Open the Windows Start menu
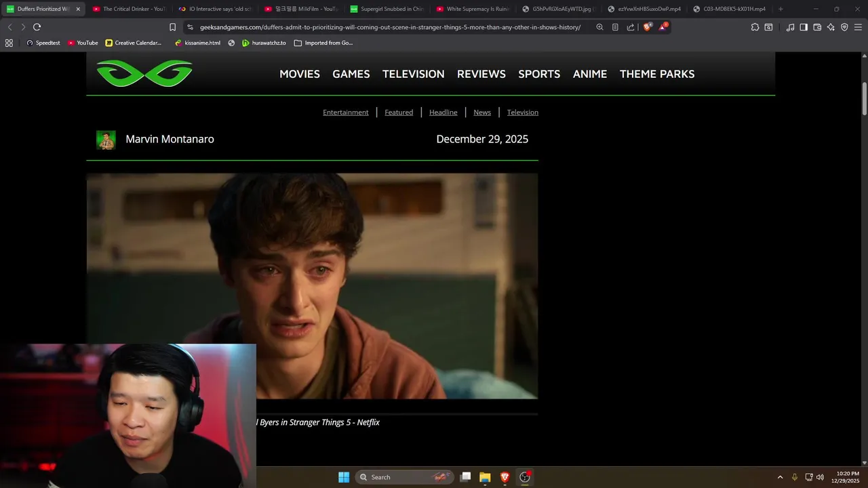 point(344,477)
